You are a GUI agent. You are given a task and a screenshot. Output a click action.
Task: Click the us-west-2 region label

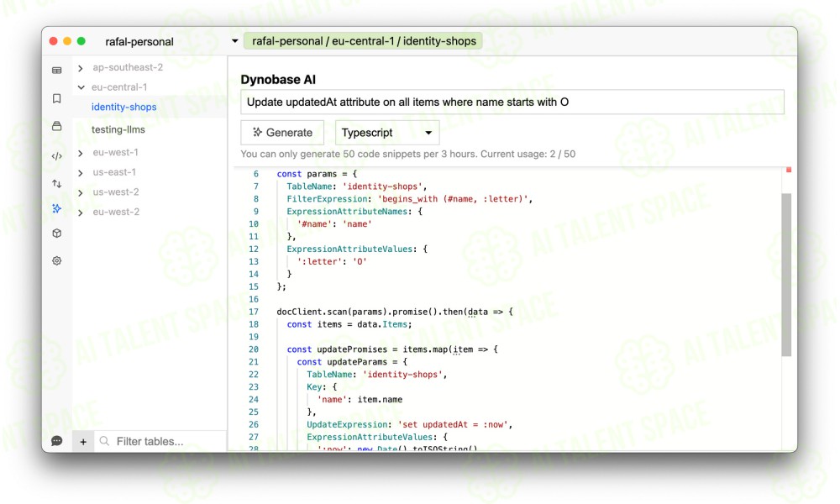[x=116, y=192]
